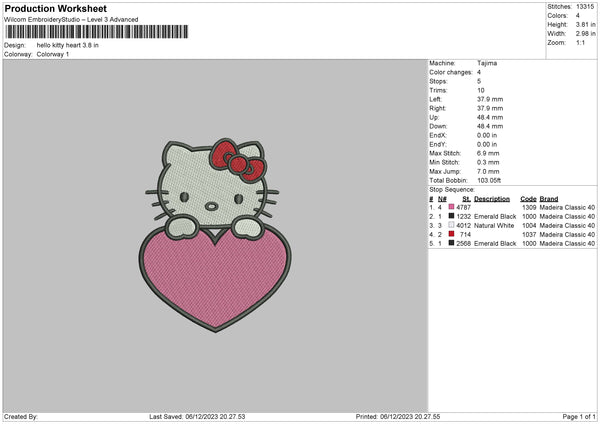Viewport: 600px width, 424px height.
Task: Click the 'Page 1 of 1' footer text
Action: (x=579, y=417)
